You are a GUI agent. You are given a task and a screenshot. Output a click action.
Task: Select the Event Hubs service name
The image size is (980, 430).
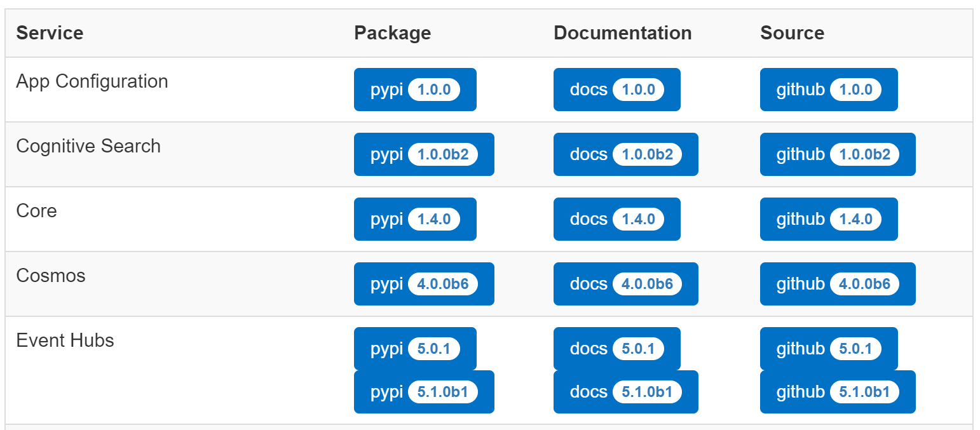pyautogui.click(x=64, y=340)
